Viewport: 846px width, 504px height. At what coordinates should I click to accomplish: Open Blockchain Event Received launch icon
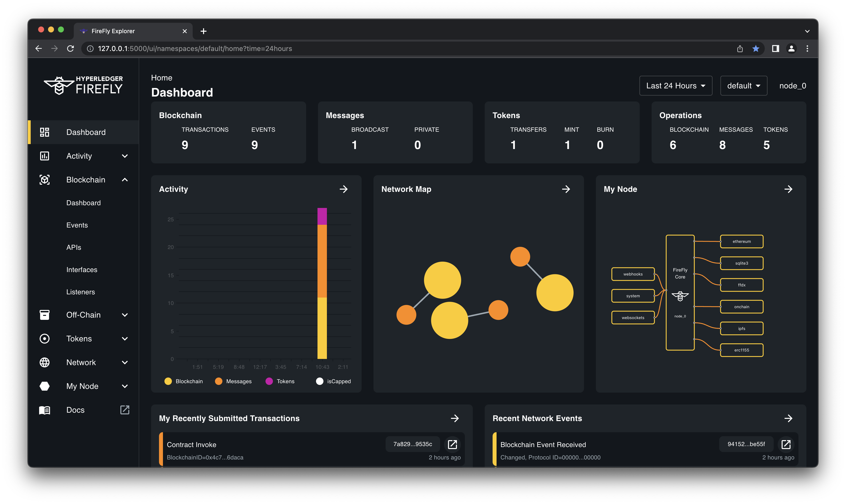[x=786, y=444]
